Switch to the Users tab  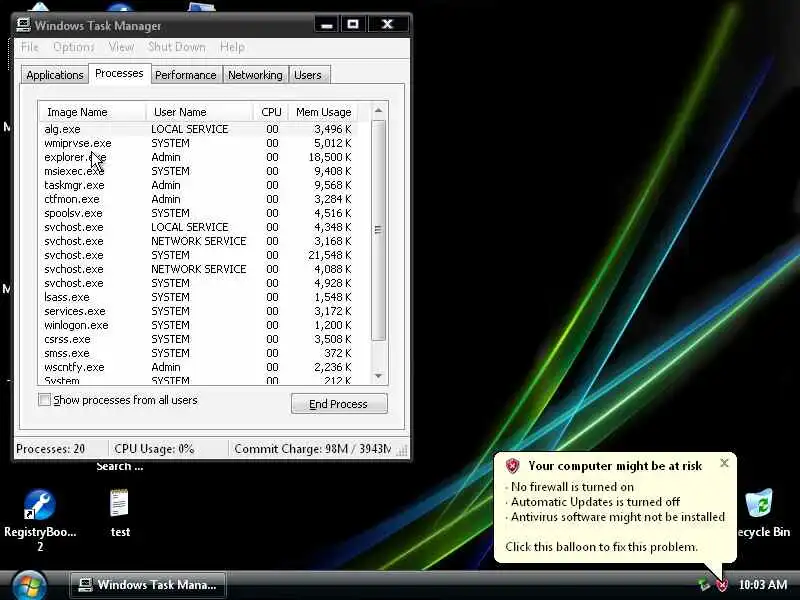308,75
